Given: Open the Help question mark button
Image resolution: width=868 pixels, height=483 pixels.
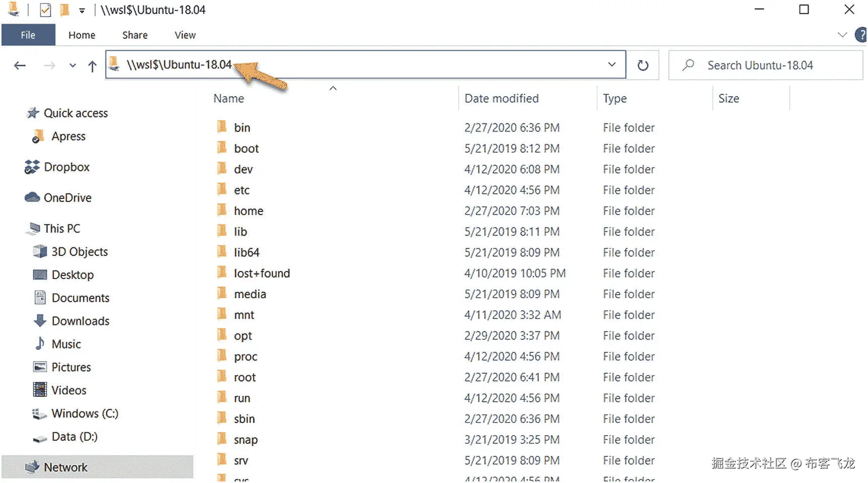Looking at the screenshot, I should click(x=860, y=35).
